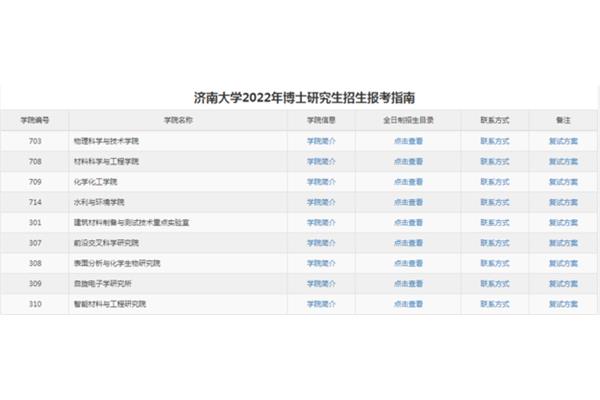Screen dimensions: 600x400
Task: Select the name 前沿交叉科学研究院
Action: 106,243
